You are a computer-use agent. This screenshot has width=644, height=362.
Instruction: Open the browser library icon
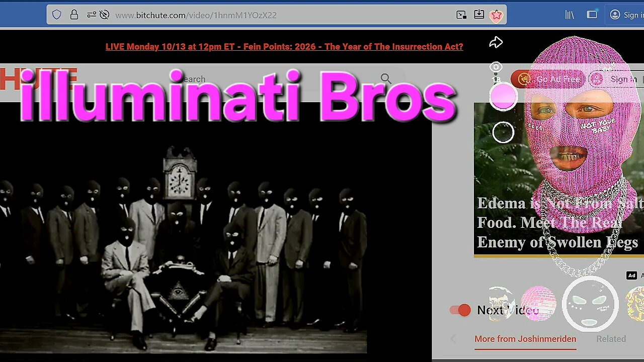570,15
